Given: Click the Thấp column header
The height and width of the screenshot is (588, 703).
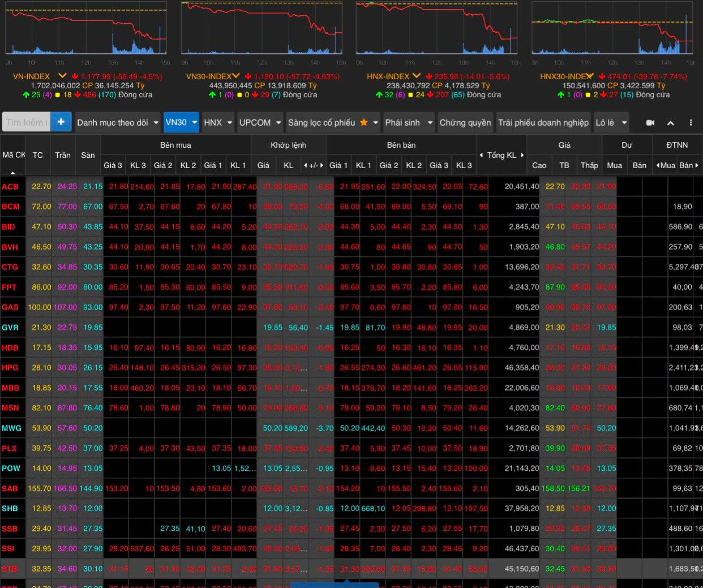Looking at the screenshot, I should [x=589, y=165].
